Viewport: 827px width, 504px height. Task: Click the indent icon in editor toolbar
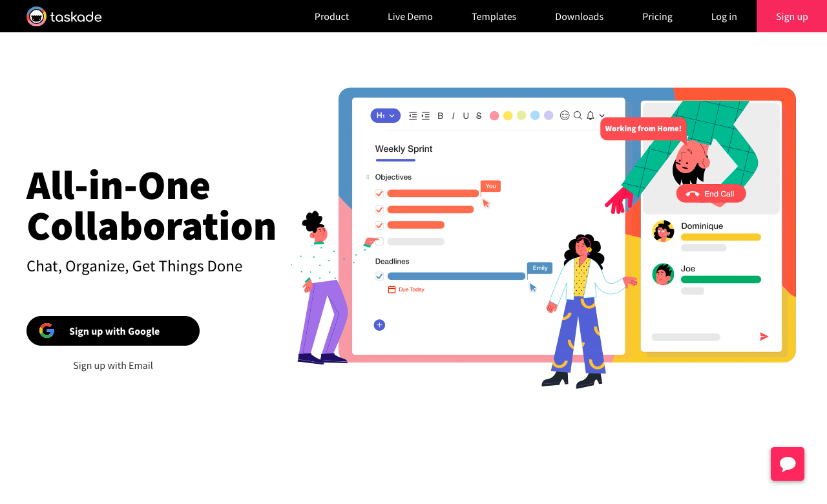(425, 116)
